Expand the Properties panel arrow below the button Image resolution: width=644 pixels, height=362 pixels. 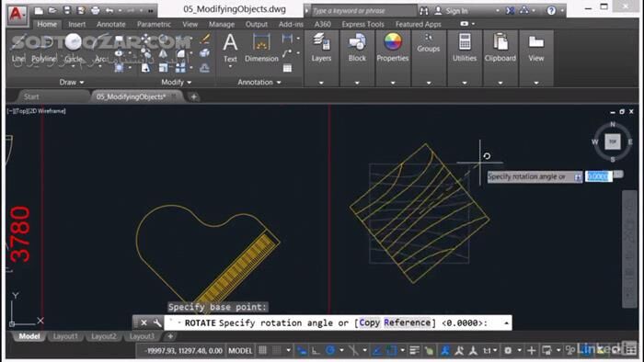393,83
